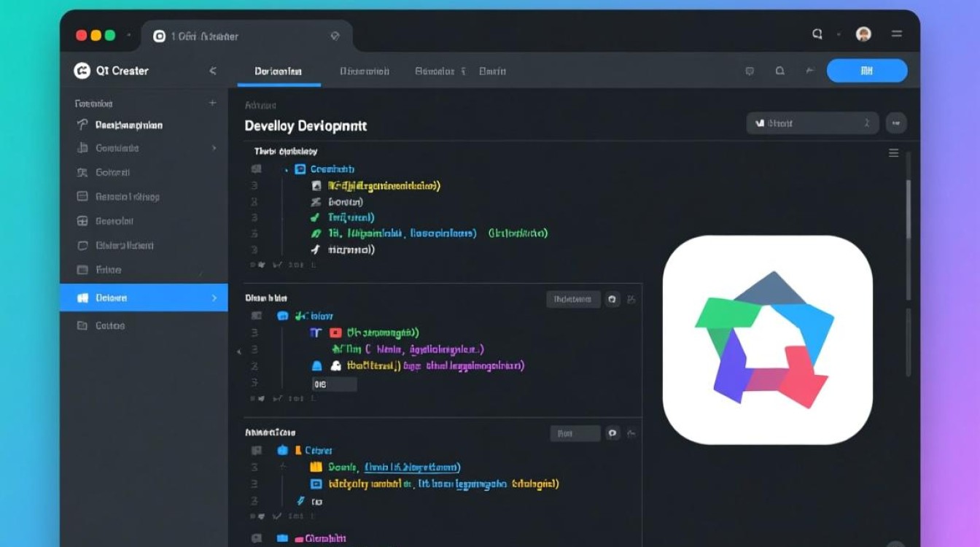This screenshot has width=980, height=547.
Task: Click the small input field in the middle code block
Action: point(334,384)
